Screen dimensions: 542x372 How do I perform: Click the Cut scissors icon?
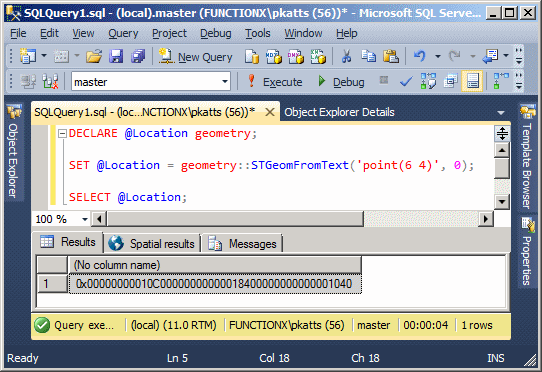tap(346, 56)
